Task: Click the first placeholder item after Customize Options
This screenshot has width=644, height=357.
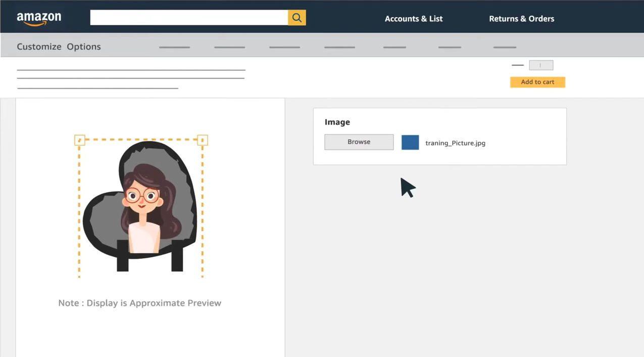Action: (x=174, y=47)
